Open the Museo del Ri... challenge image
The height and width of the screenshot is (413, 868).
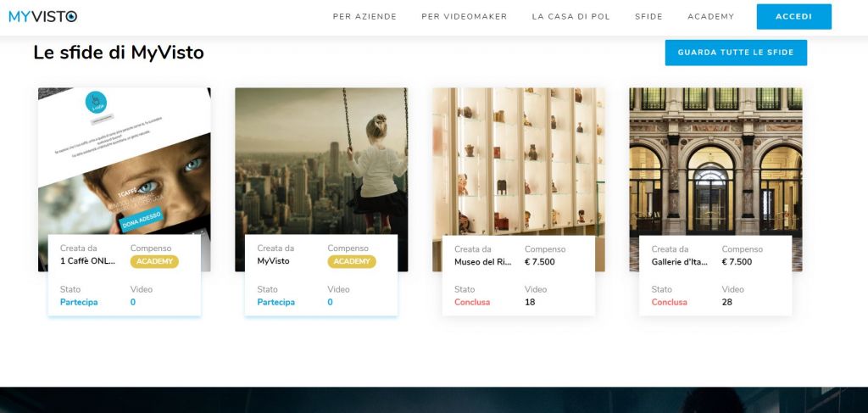coord(519,161)
